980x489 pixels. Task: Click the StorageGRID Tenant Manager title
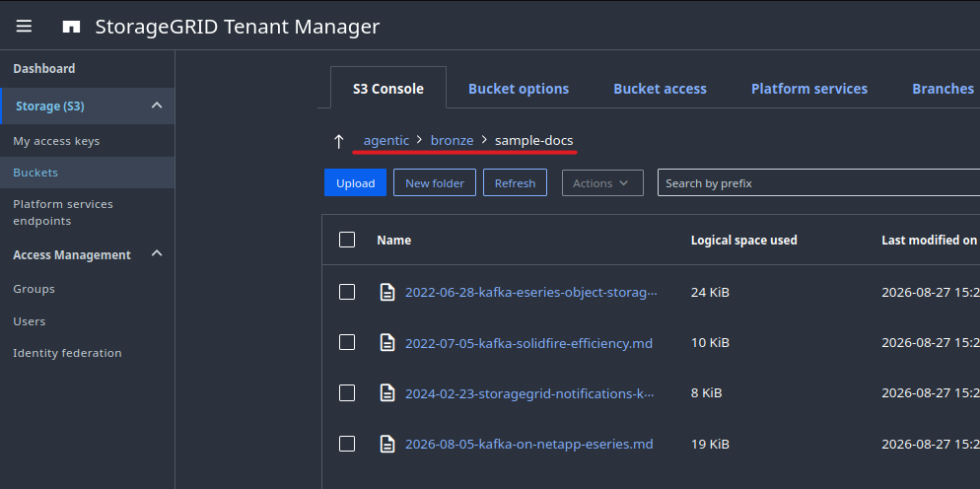point(238,27)
